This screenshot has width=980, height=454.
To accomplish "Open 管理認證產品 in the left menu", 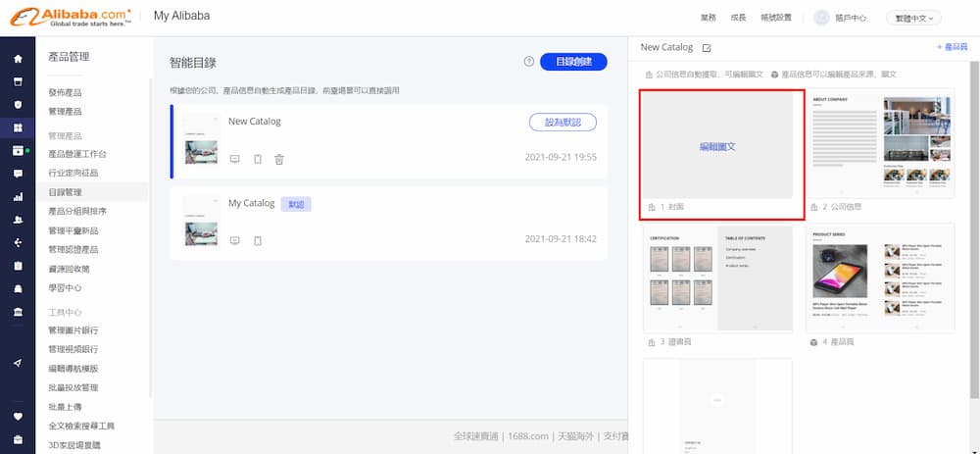I will pyautogui.click(x=73, y=249).
